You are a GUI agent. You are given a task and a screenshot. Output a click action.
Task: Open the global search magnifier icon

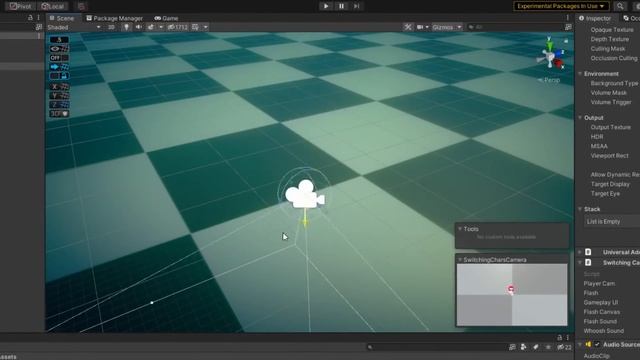tap(620, 6)
